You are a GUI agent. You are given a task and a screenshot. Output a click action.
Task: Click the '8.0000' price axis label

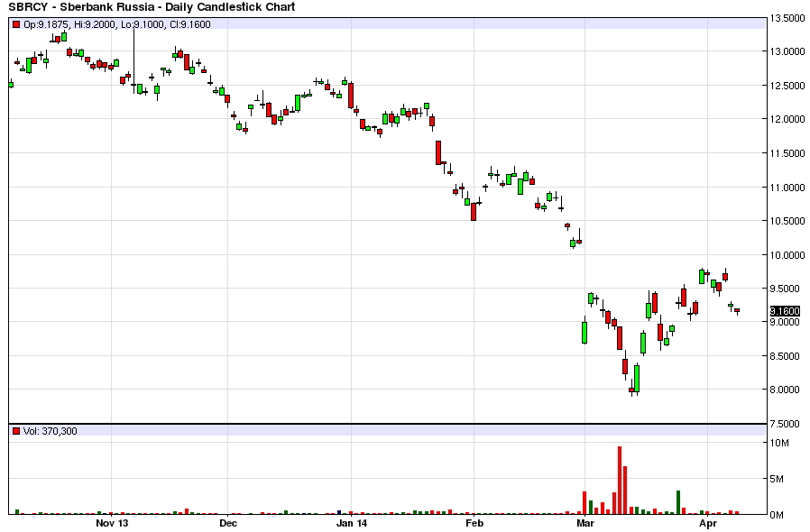tap(785, 390)
